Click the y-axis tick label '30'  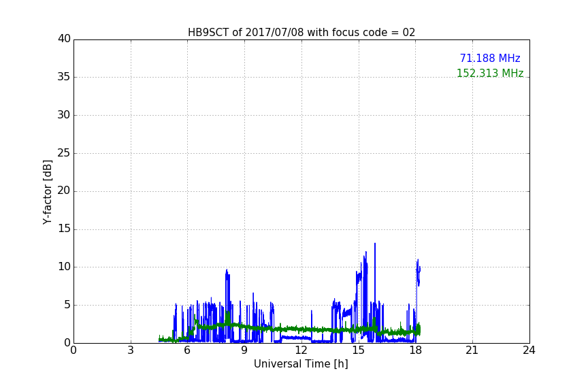64,115
